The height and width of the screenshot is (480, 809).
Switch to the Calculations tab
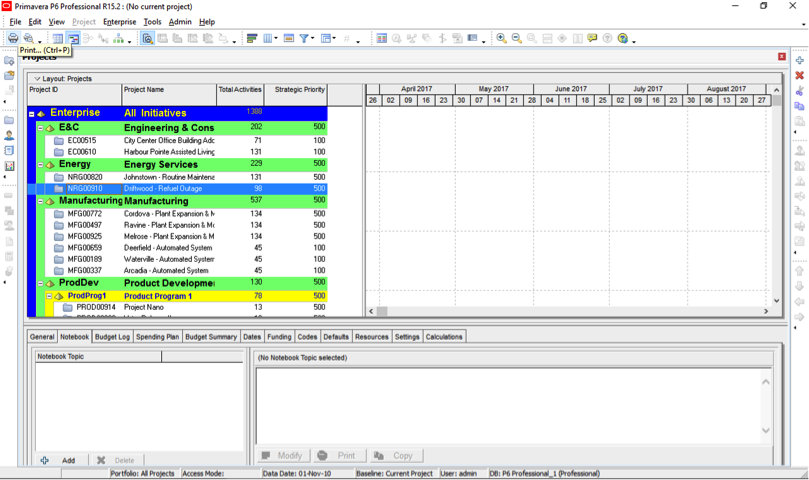point(444,337)
